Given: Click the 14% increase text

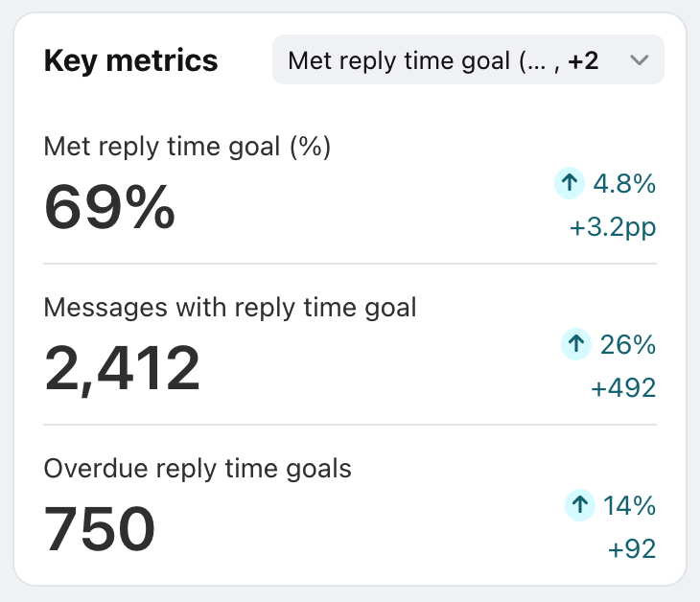Looking at the screenshot, I should pos(630,504).
